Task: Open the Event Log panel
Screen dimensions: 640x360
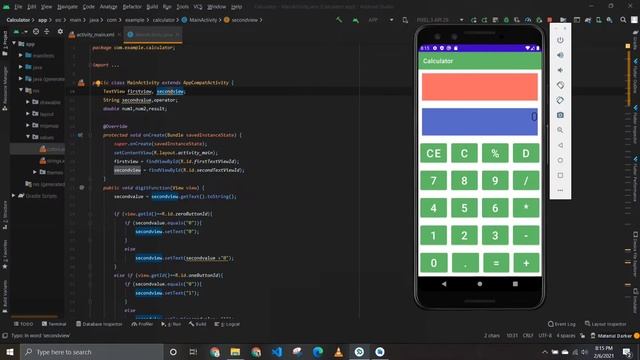Action: [562, 324]
